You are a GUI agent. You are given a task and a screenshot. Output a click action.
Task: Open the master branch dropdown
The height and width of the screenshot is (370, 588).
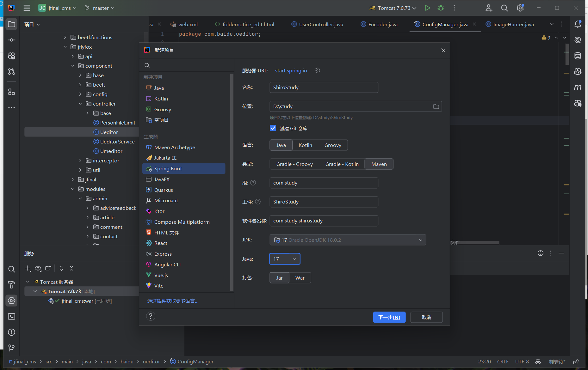coord(99,8)
